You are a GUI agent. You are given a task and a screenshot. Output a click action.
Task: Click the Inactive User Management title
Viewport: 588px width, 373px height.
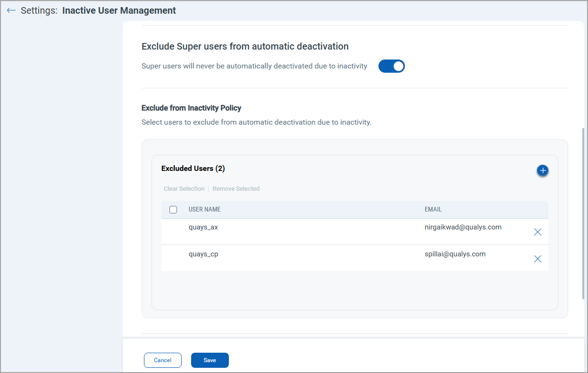(119, 10)
